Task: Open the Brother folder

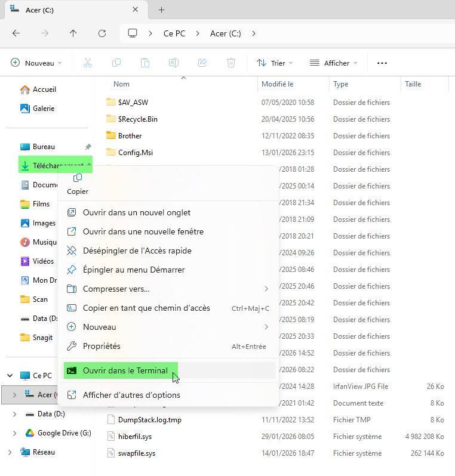Action: click(x=130, y=136)
